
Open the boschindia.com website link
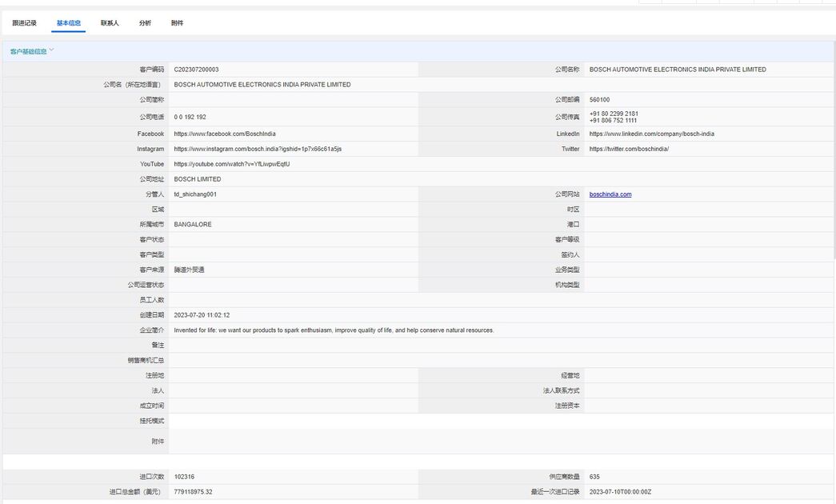point(610,194)
